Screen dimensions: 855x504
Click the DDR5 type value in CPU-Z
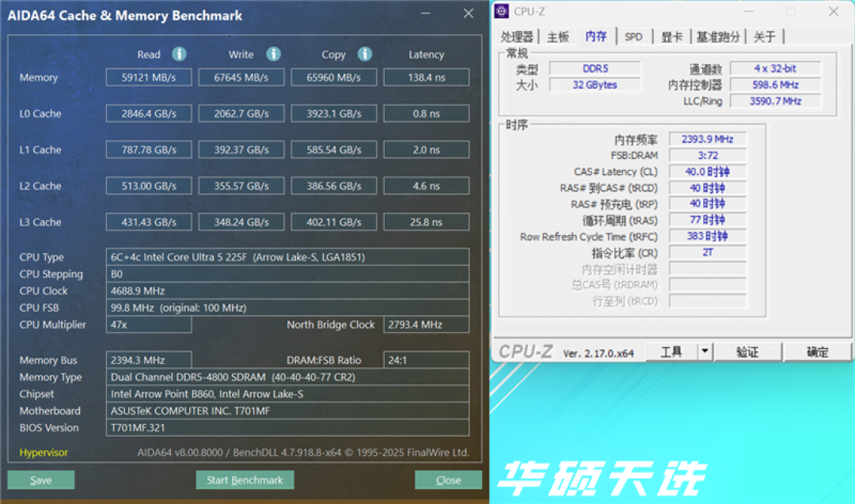pyautogui.click(x=595, y=69)
